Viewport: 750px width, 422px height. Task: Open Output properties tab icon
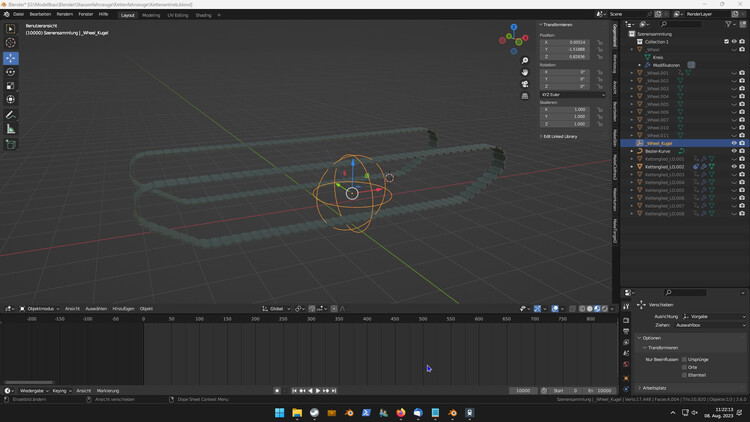(x=626, y=331)
